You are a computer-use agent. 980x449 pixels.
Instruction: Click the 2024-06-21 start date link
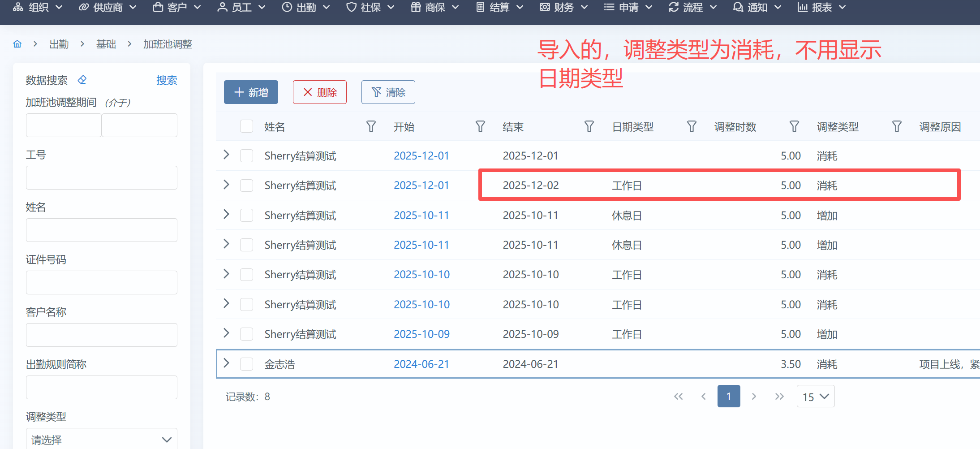(421, 364)
